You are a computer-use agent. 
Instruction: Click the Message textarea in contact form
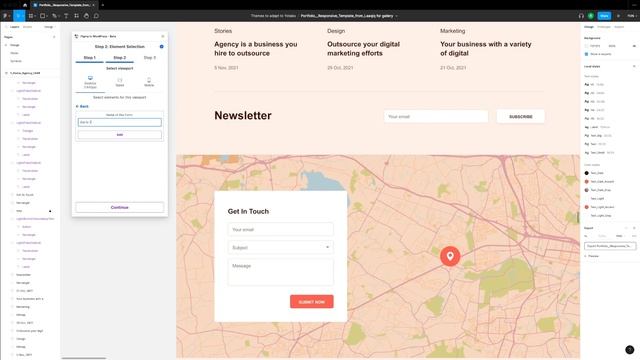point(281,272)
